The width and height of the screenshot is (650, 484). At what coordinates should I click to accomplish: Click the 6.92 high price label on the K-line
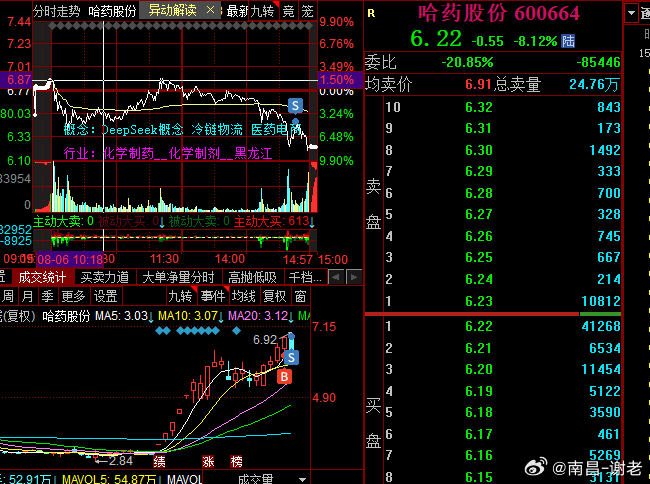265,340
